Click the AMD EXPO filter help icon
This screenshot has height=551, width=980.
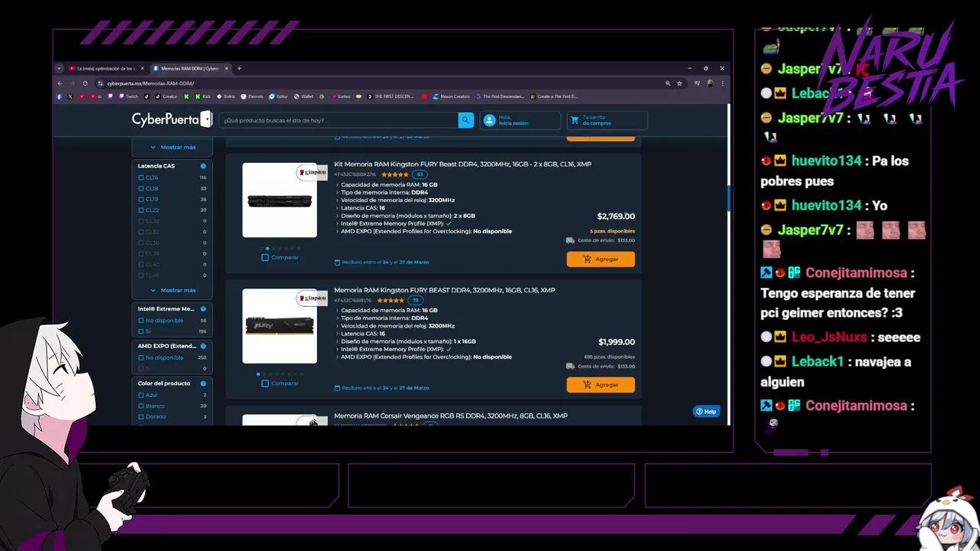coord(203,346)
